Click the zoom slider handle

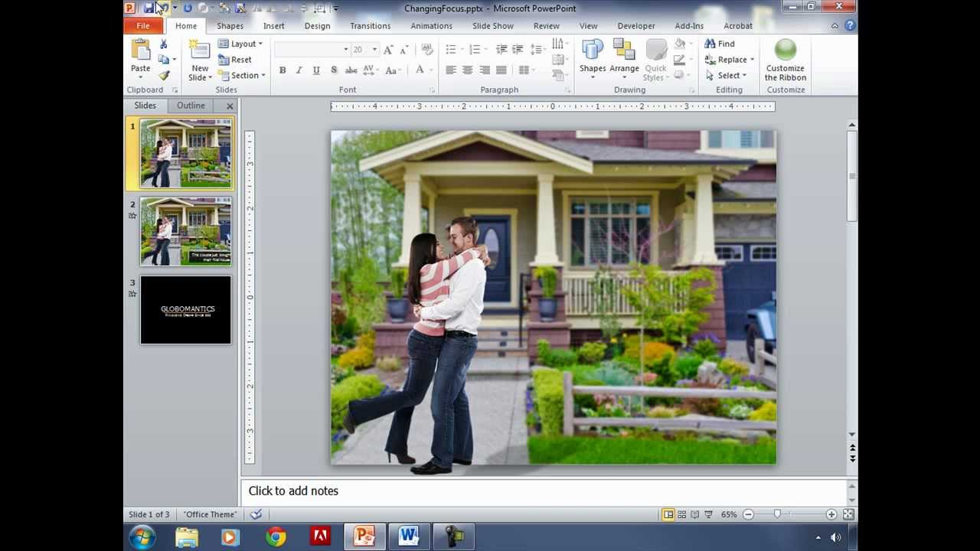click(x=778, y=515)
